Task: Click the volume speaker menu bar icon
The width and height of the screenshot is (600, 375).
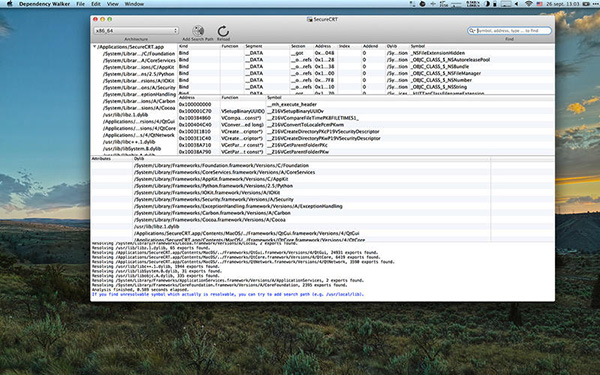Action: (x=516, y=4)
